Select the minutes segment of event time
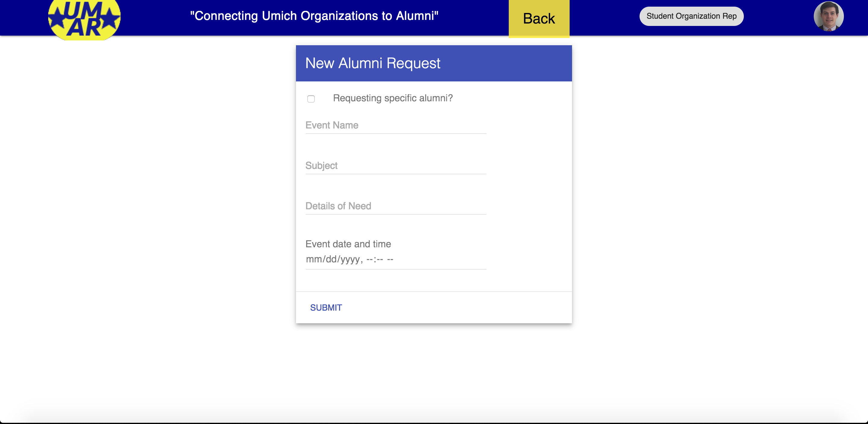This screenshot has width=868, height=424. pos(380,259)
